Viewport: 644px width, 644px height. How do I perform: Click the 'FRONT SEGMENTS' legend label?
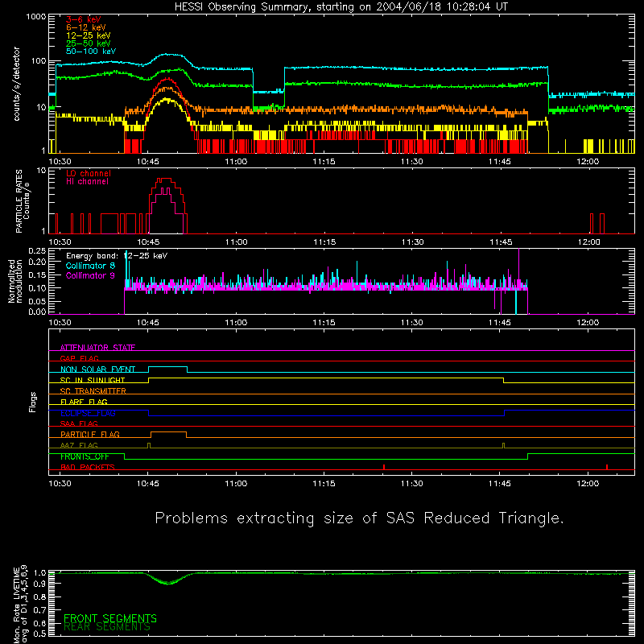[110, 618]
